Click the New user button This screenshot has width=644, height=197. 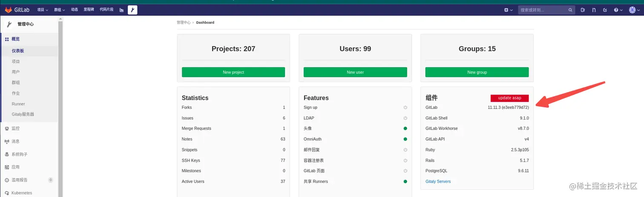click(x=355, y=72)
